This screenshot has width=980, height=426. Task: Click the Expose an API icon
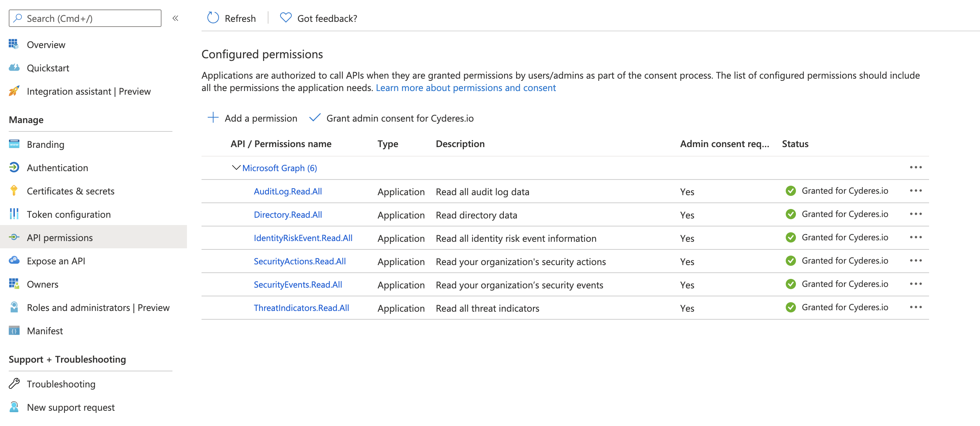14,261
